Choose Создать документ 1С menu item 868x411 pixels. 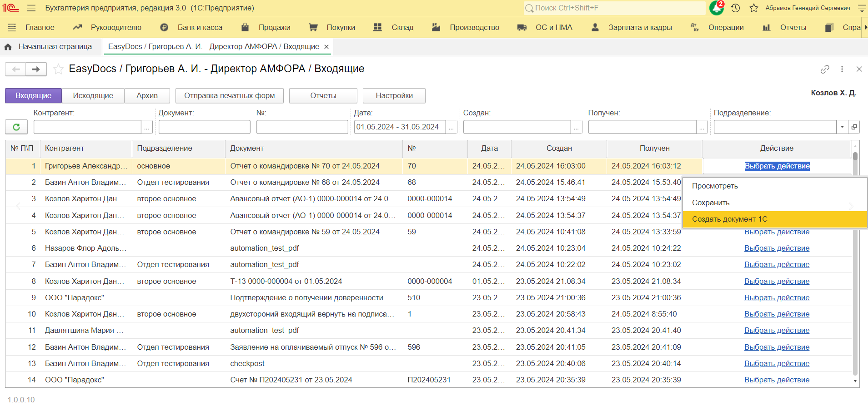pyautogui.click(x=729, y=219)
